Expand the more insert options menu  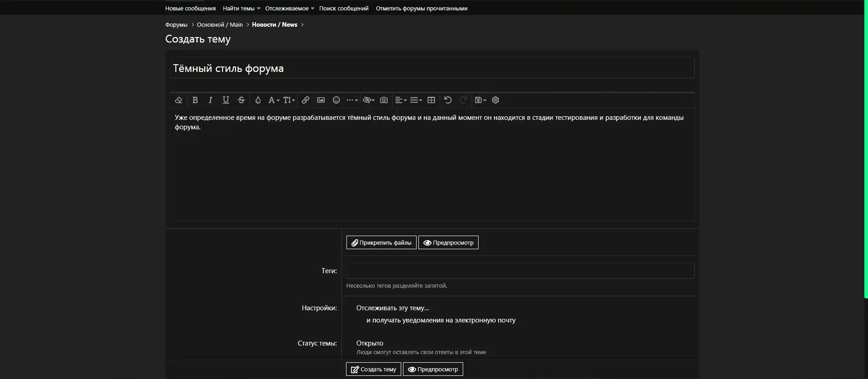[352, 100]
